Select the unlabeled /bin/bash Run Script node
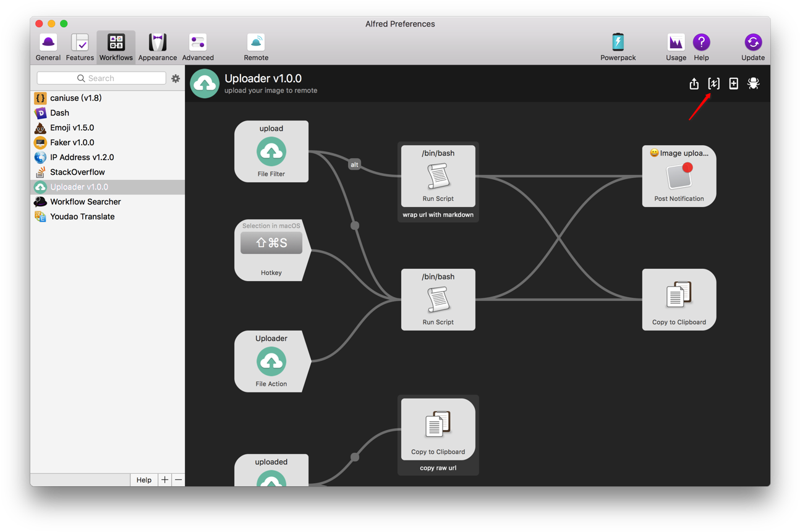The image size is (800, 532). 438,300
